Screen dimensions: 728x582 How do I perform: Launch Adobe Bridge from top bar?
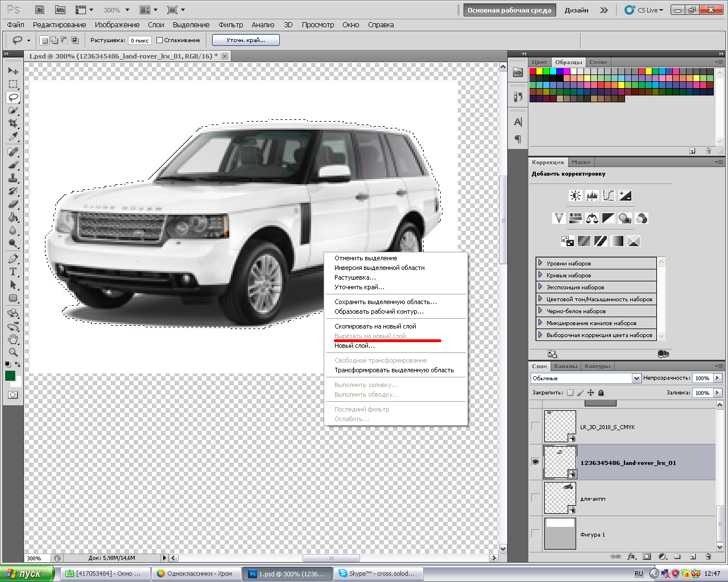point(40,10)
